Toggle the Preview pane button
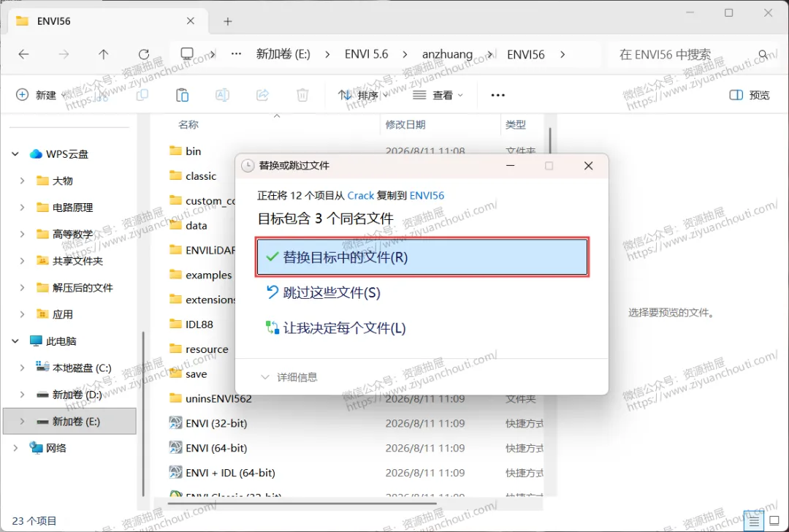 [x=750, y=94]
